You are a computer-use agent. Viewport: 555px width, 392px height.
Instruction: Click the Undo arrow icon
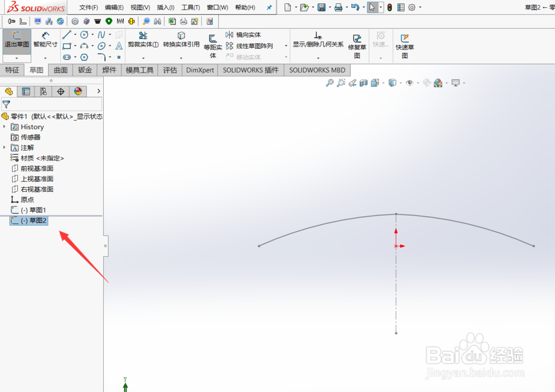355,7
